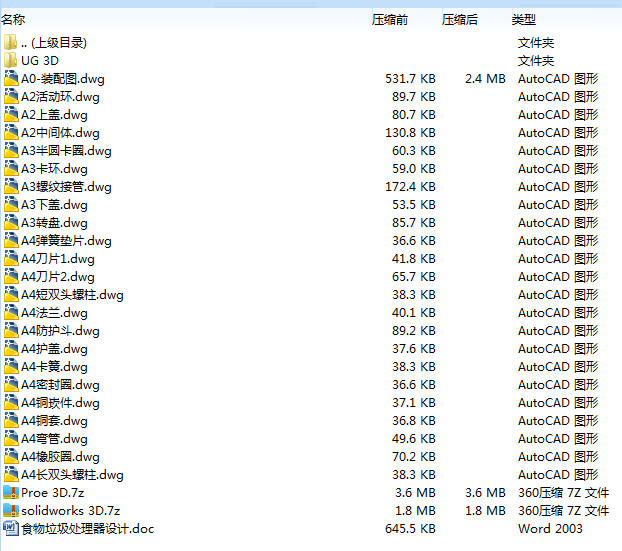622x551 pixels.
Task: Select the file name A4橡胶圈.dwg
Action: (60, 457)
